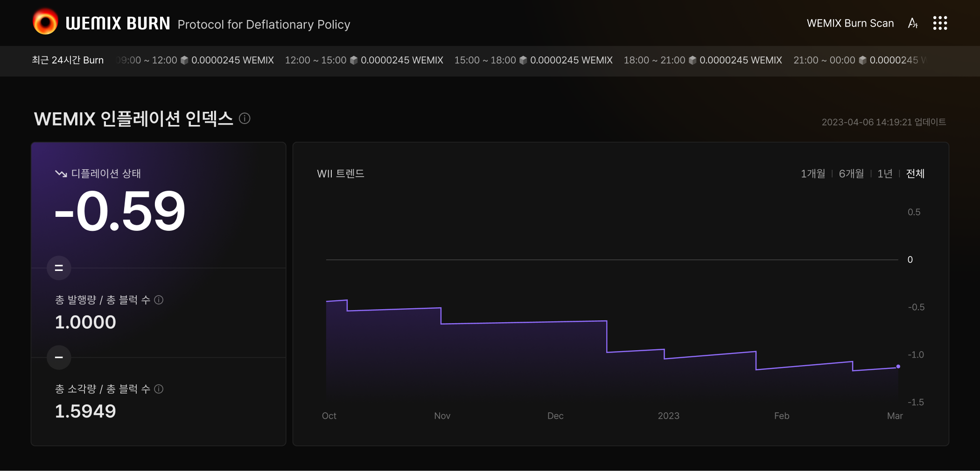The image size is (980, 471).
Task: Click coin icon in 12:00 ~ 15:00 burn entry
Action: pyautogui.click(x=354, y=60)
